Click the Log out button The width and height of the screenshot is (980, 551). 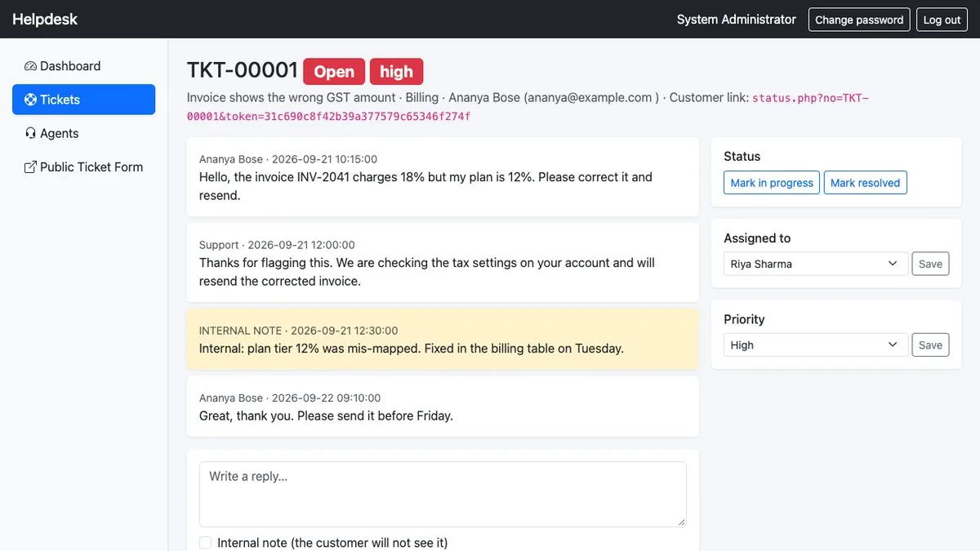[942, 20]
